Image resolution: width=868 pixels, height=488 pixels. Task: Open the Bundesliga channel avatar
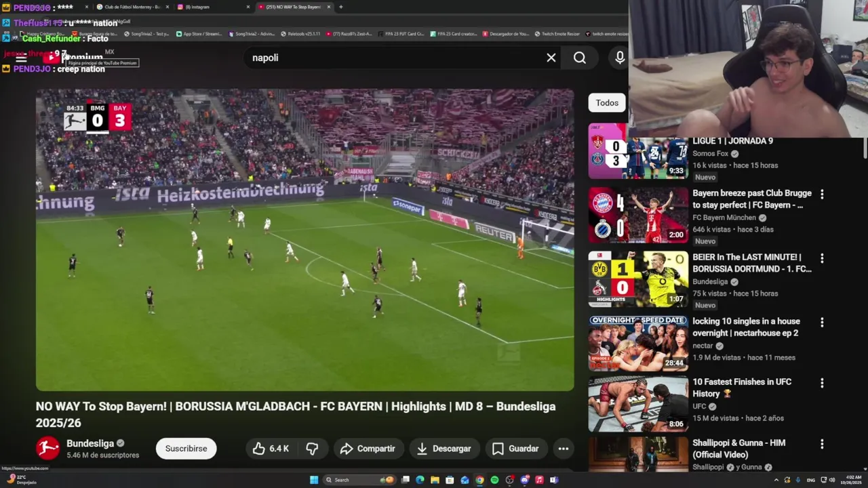tap(47, 449)
